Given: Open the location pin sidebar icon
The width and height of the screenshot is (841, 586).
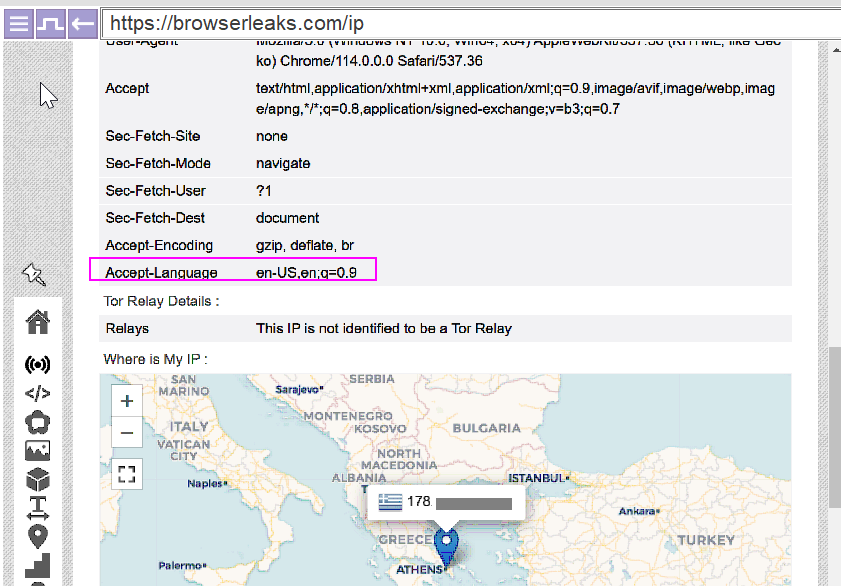Looking at the screenshot, I should [37, 537].
